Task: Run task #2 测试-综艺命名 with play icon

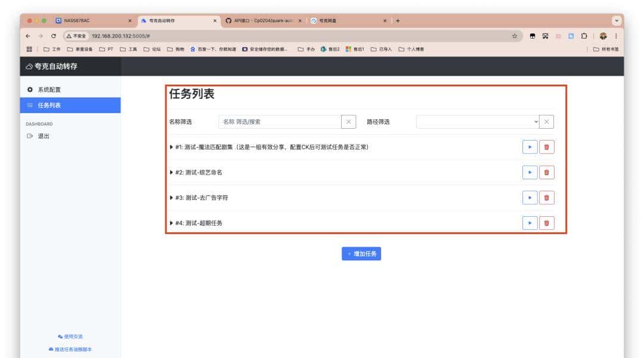Action: coord(530,172)
